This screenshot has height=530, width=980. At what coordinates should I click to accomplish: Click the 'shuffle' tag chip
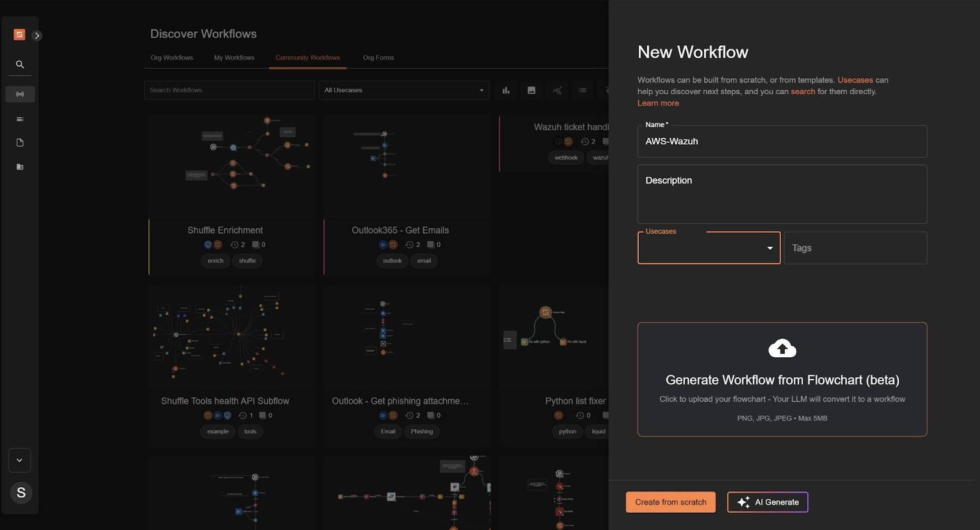tap(247, 261)
